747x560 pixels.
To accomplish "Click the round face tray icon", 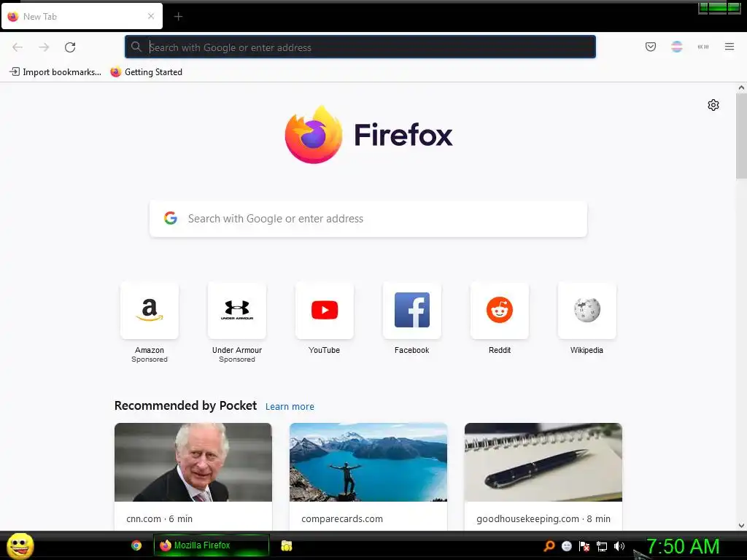I will [x=566, y=546].
